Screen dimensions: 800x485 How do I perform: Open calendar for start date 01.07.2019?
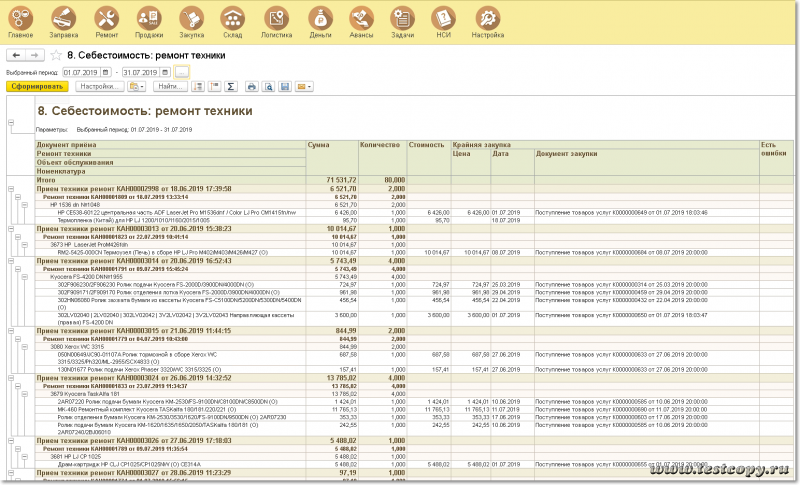[x=106, y=72]
